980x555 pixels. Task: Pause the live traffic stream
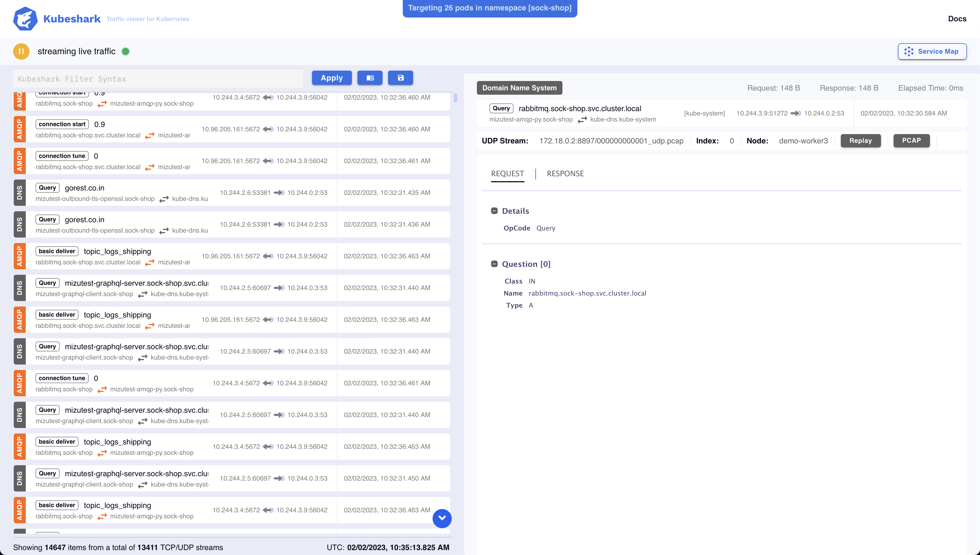point(21,51)
